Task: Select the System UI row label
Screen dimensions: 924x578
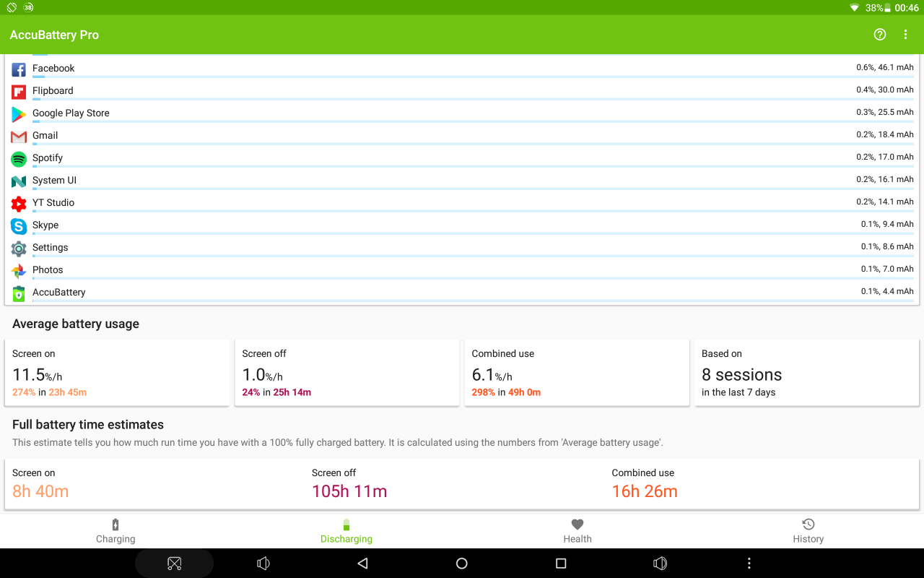Action: click(54, 180)
